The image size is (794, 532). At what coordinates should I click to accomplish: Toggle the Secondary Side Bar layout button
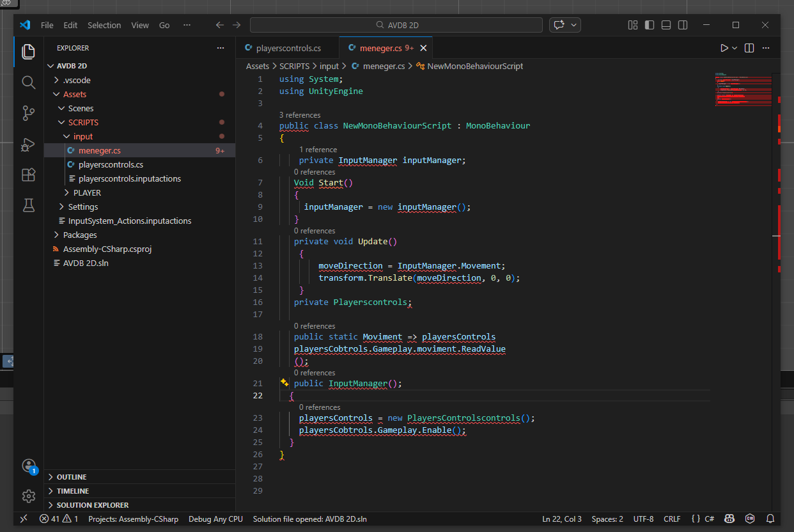pos(683,25)
